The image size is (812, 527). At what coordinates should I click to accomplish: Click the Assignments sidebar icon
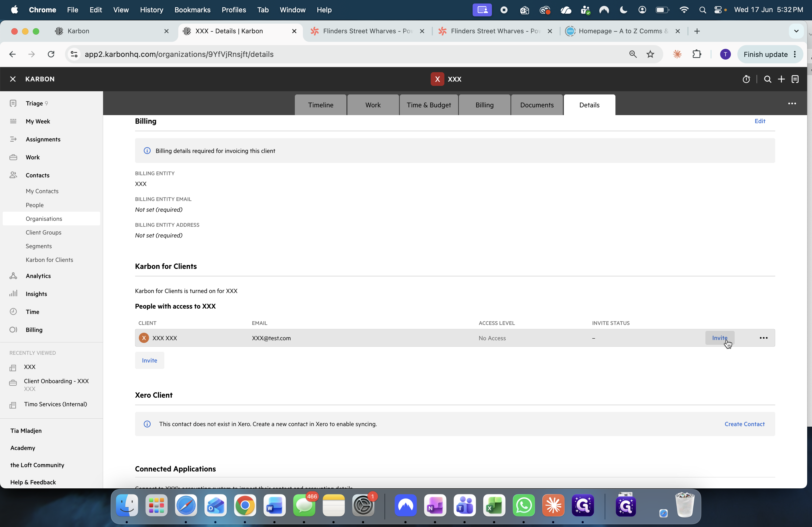13,139
